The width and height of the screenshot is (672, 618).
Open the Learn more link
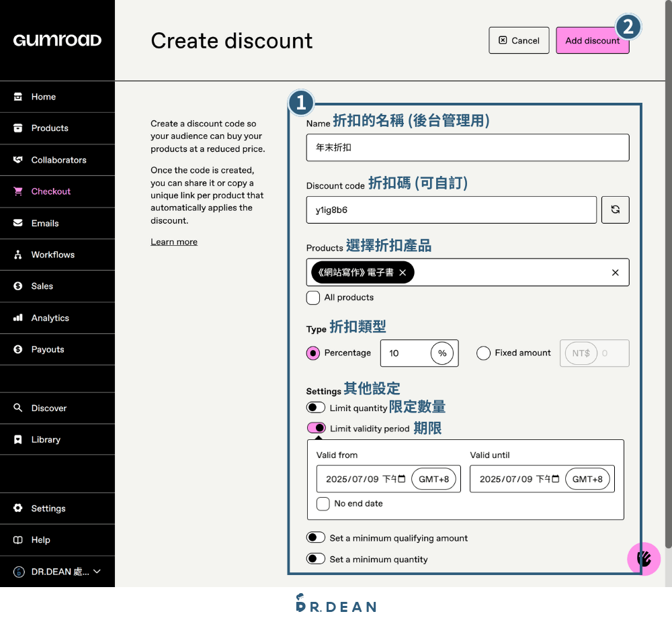[x=174, y=242]
